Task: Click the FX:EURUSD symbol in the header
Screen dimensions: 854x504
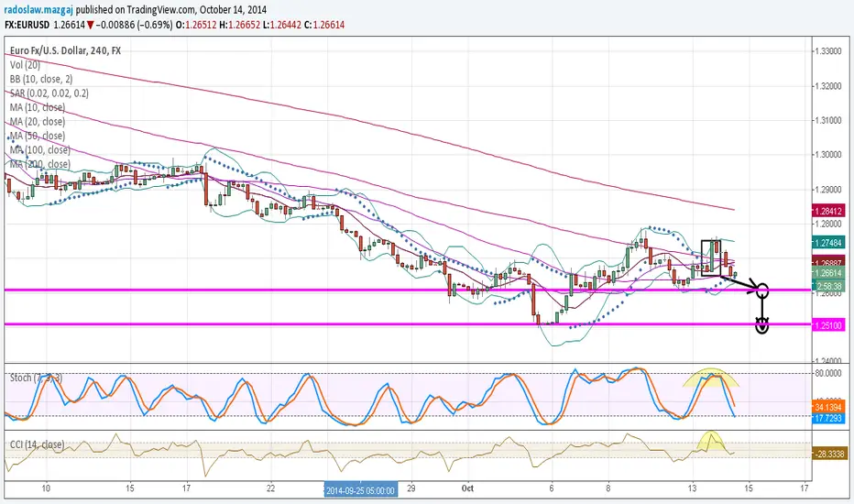Action: (27, 25)
